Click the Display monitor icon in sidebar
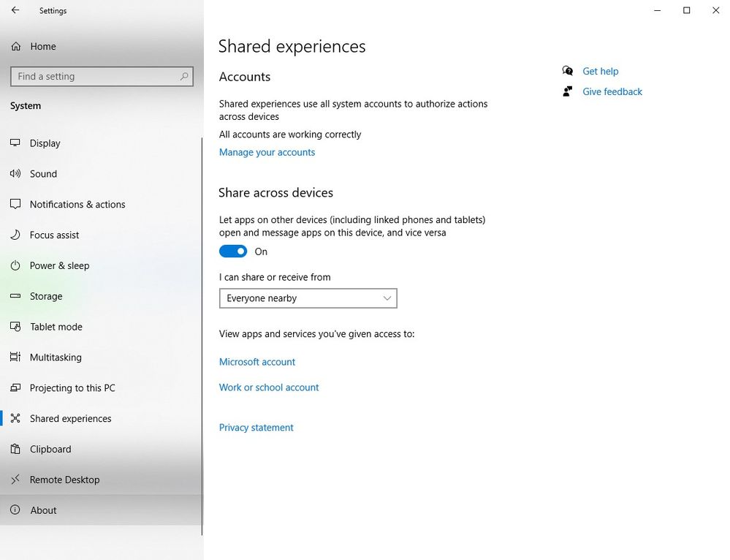This screenshot has height=560, width=730. [x=15, y=143]
